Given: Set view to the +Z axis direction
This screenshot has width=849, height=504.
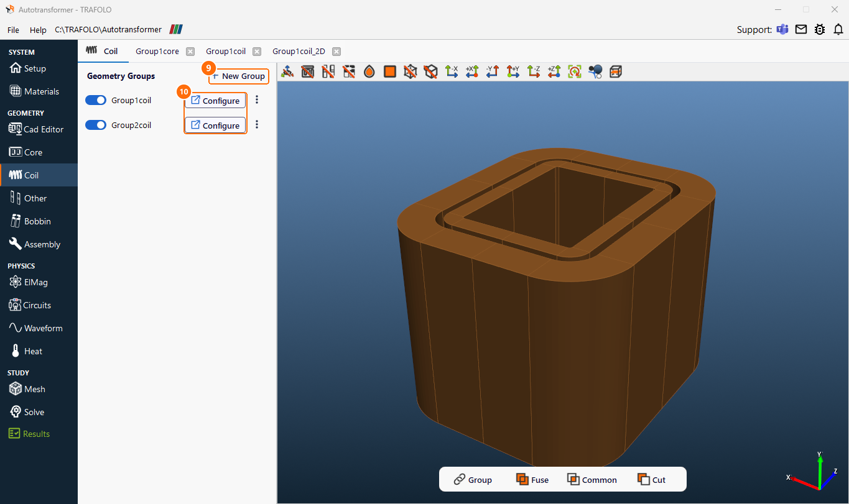Looking at the screenshot, I should 554,71.
